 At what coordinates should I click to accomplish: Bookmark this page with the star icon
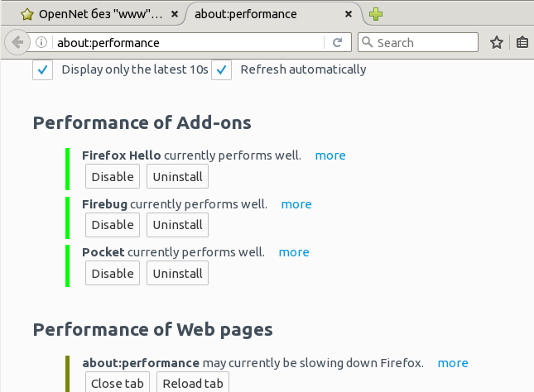(497, 42)
